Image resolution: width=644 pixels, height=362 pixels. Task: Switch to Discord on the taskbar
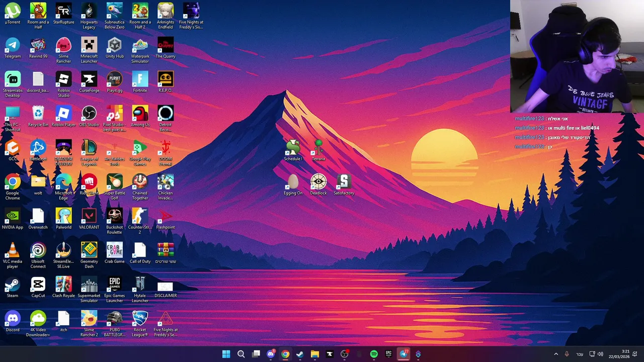(271, 354)
